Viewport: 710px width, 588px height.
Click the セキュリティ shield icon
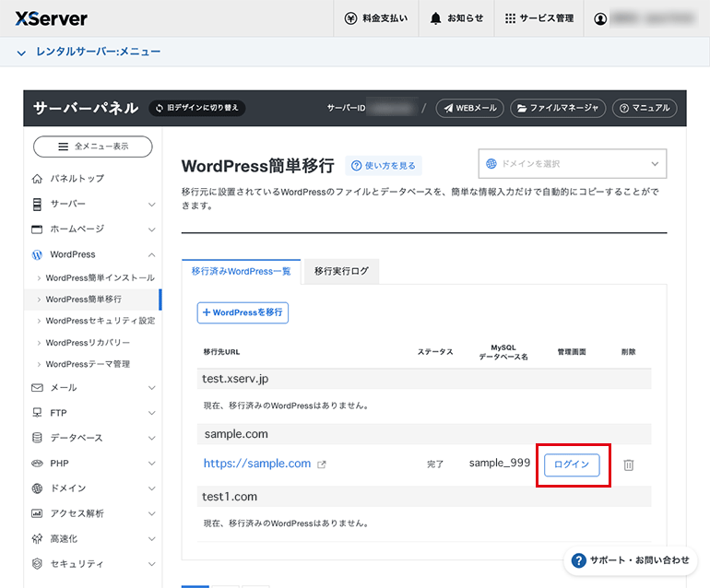click(x=37, y=563)
